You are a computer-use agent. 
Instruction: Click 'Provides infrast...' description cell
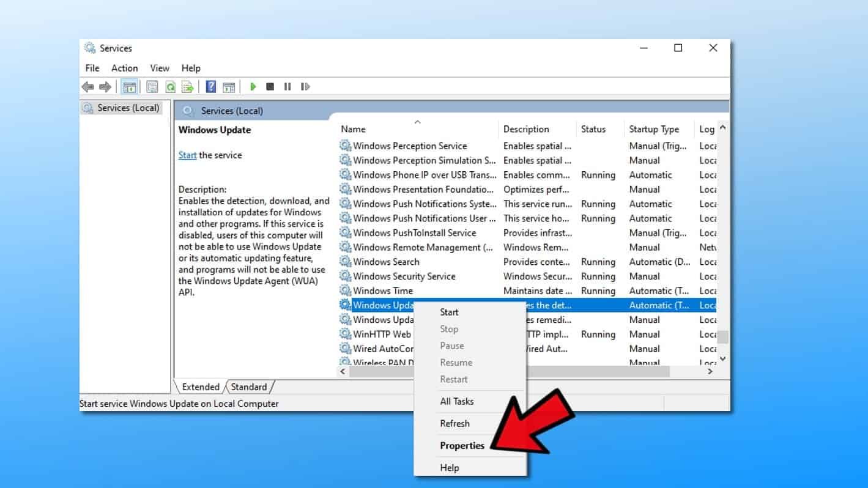tap(538, 232)
